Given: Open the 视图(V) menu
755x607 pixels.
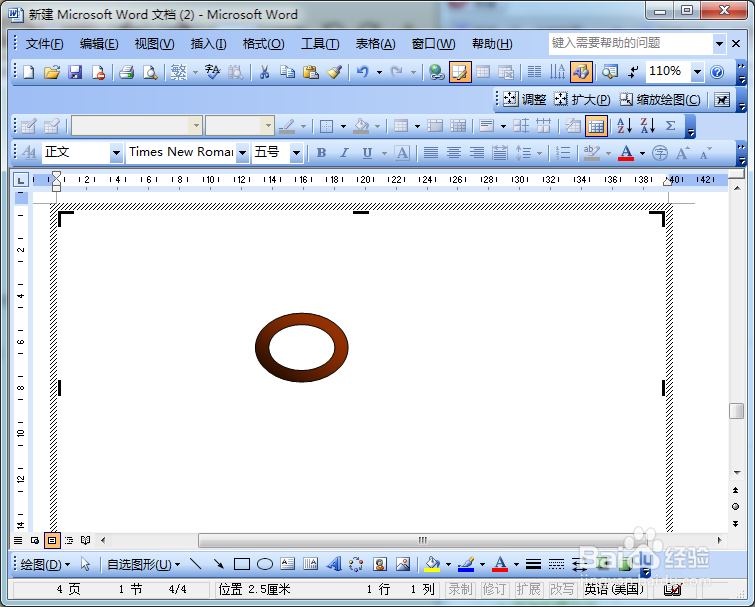Looking at the screenshot, I should (154, 44).
